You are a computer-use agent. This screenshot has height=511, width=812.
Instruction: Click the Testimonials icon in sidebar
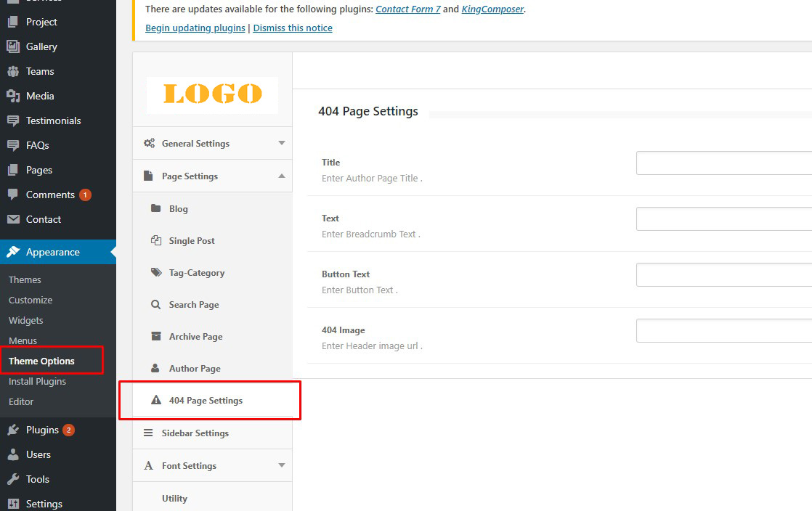[13, 120]
